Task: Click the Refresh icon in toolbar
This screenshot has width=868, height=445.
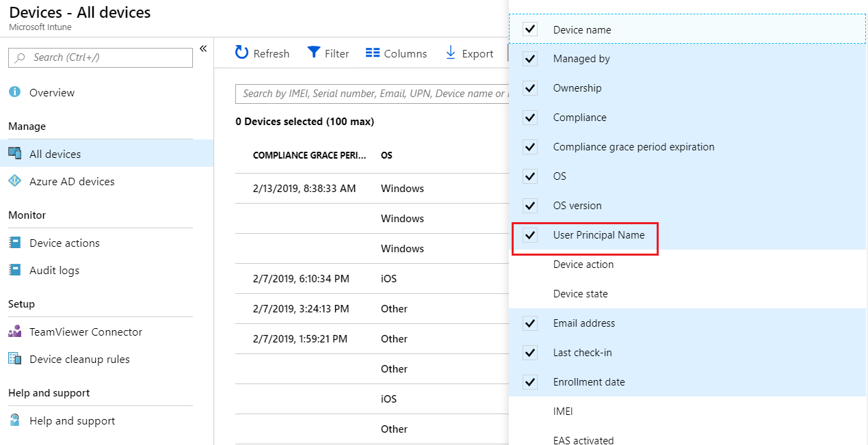Action: [242, 53]
